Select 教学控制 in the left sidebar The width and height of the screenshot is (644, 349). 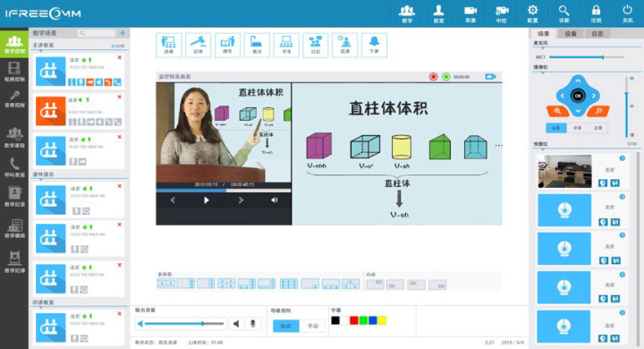[x=14, y=44]
